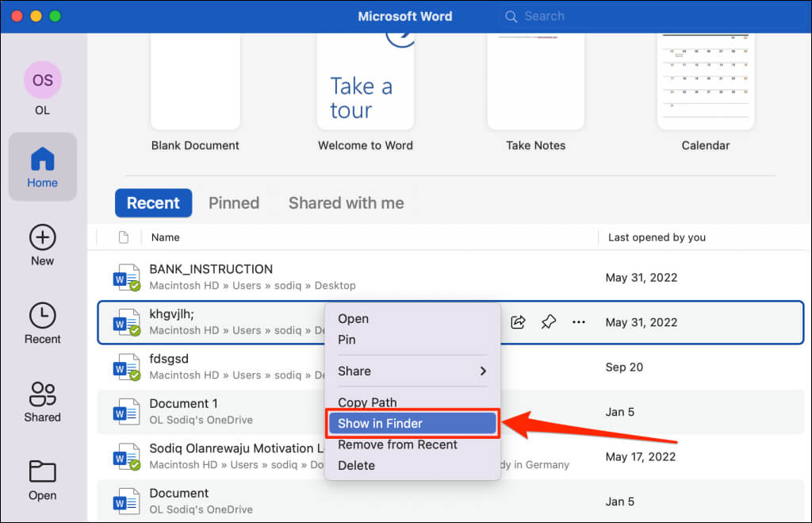Click Sodiq Olanrewaju Motivation file name
Image resolution: width=812 pixels, height=523 pixels.
(236, 448)
